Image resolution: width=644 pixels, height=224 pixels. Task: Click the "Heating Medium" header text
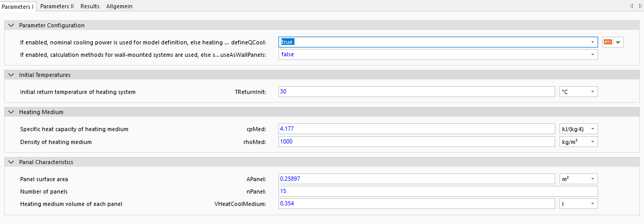tap(41, 111)
